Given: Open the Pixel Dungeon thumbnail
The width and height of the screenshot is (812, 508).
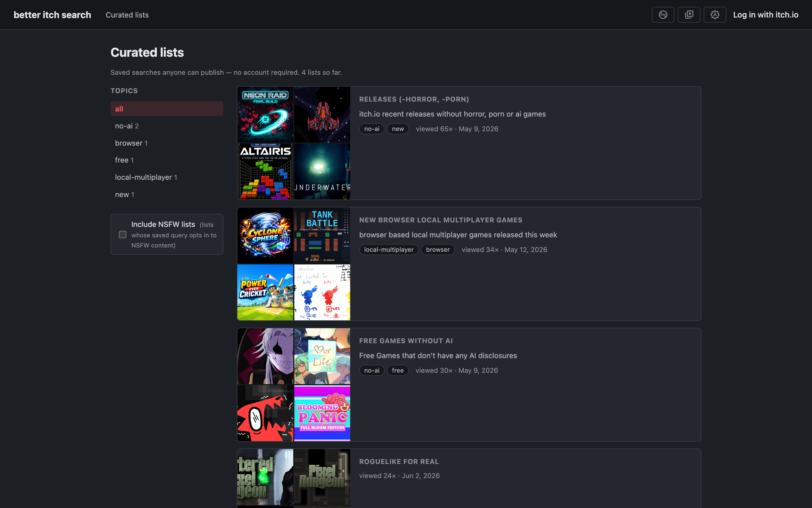Looking at the screenshot, I should point(322,477).
